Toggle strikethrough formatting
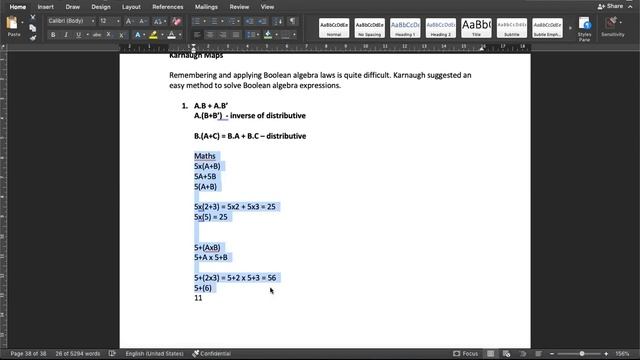The height and width of the screenshot is (360, 640). pyautogui.click(x=96, y=35)
